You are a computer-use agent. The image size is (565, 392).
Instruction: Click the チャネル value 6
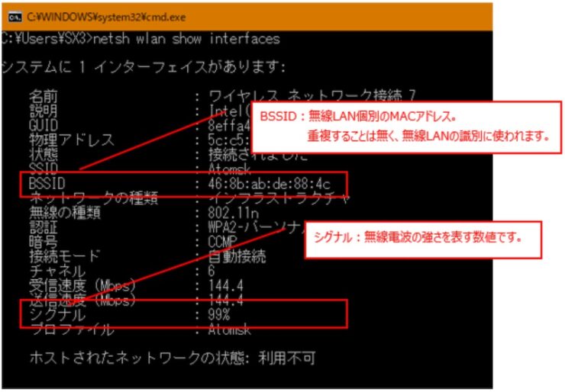coord(212,271)
